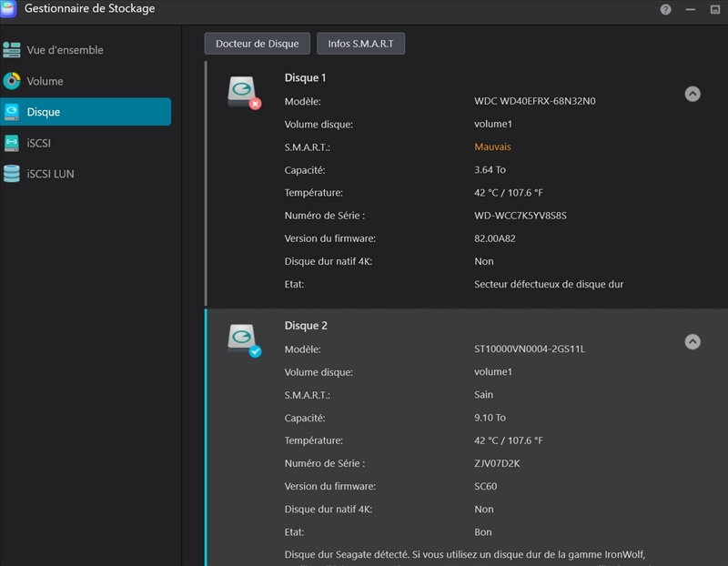This screenshot has height=566, width=728.
Task: Click the iSCSI icon in sidebar
Action: (12, 143)
